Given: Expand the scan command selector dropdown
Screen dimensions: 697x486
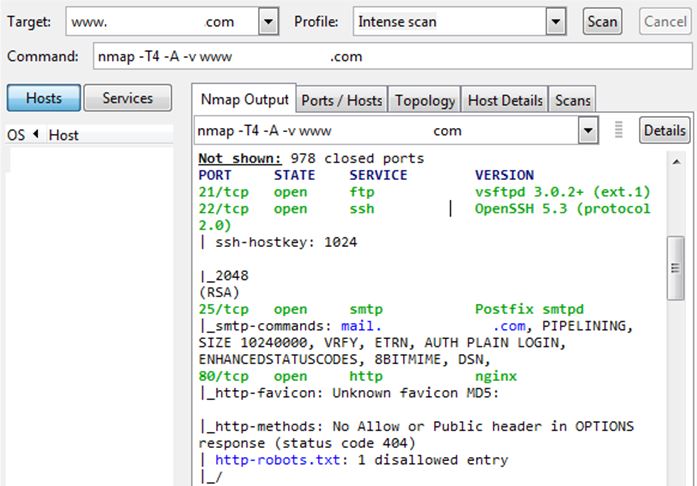Looking at the screenshot, I should point(588,130).
